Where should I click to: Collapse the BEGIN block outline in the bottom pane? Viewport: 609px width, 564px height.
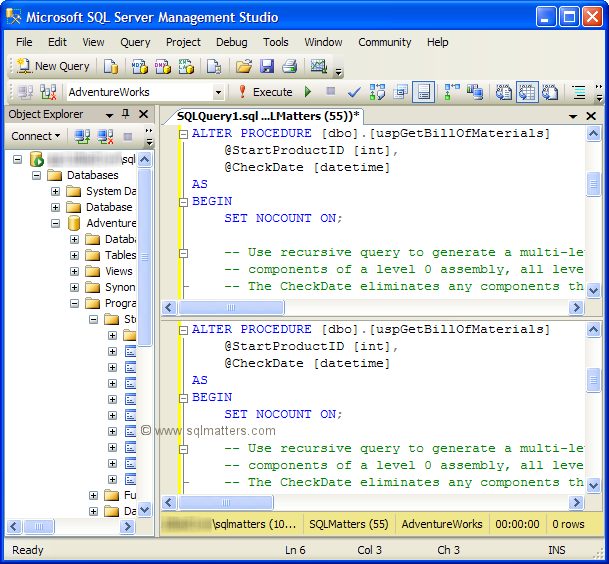coord(183,398)
